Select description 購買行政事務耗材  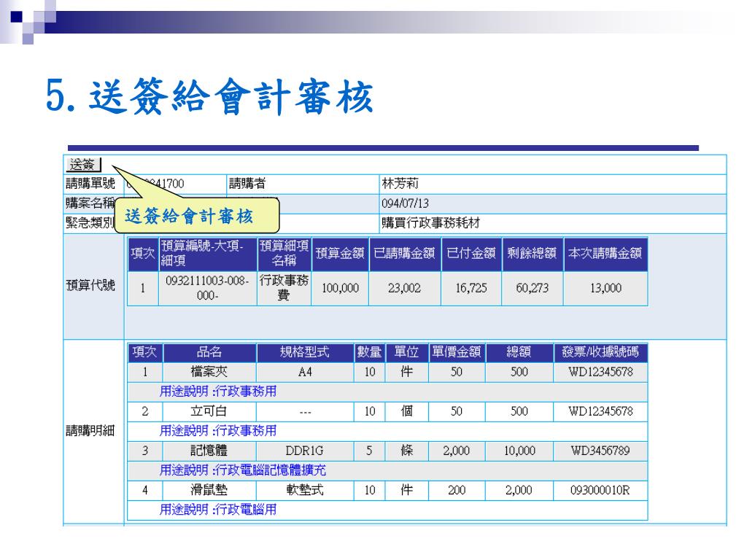[430, 223]
